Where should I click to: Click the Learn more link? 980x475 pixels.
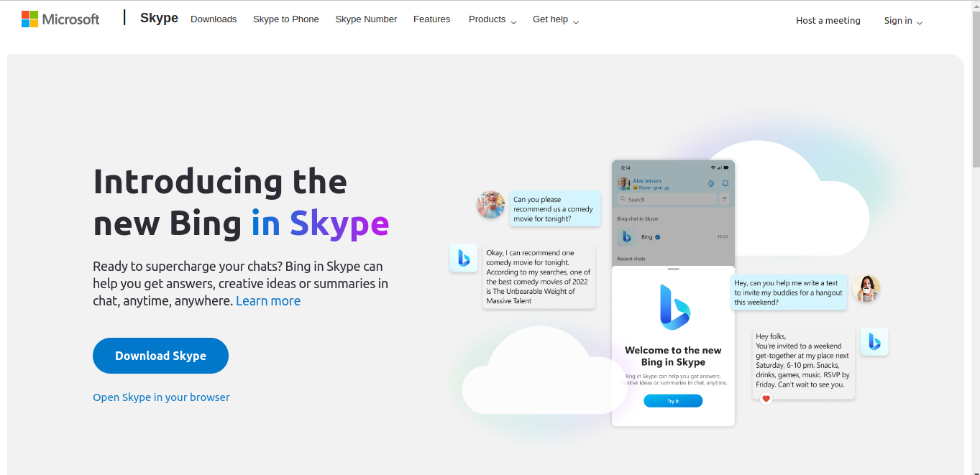click(x=268, y=301)
